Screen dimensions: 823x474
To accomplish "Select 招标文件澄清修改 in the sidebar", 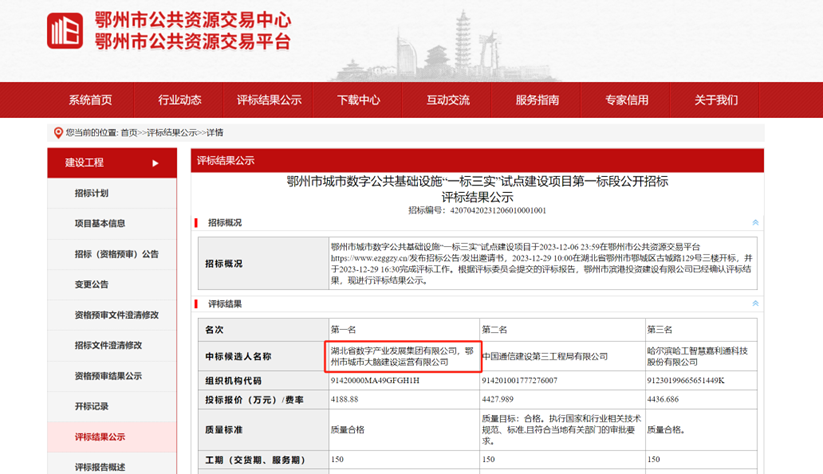I will [x=112, y=345].
